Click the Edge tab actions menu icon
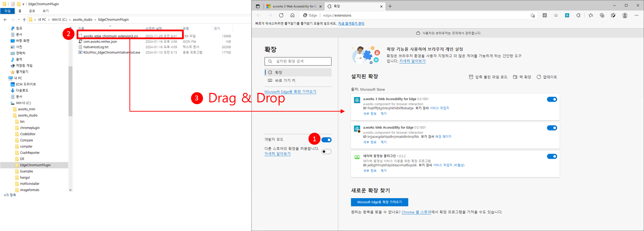644x231 pixels. tap(258, 6)
